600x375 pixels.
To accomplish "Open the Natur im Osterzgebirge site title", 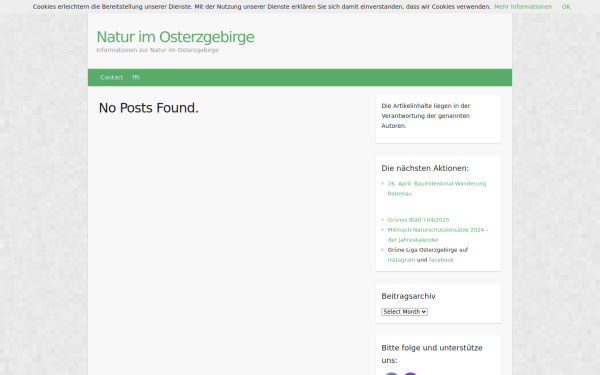I will pos(175,37).
